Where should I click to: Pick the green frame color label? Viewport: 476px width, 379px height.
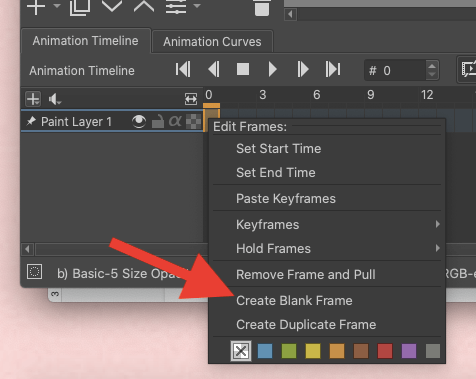pos(289,351)
